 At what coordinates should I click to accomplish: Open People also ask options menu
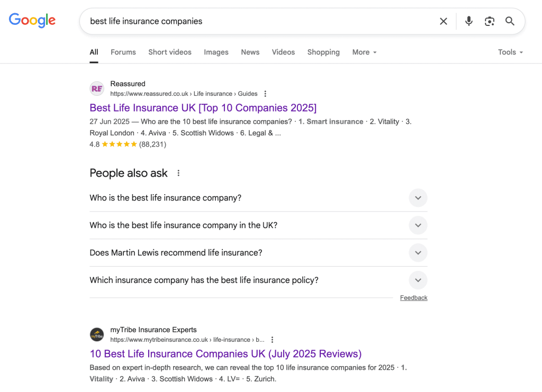click(178, 173)
